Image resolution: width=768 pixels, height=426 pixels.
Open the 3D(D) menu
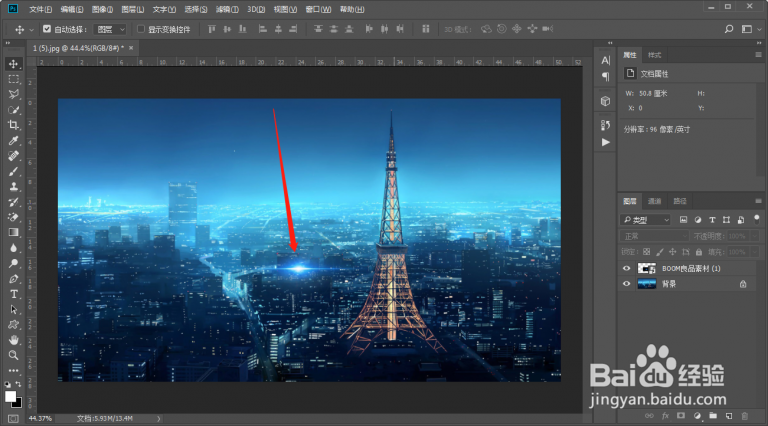pyautogui.click(x=256, y=9)
